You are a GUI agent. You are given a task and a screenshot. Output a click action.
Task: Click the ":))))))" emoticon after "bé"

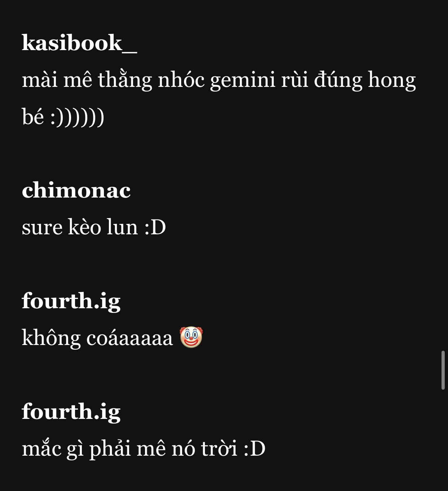(77, 118)
